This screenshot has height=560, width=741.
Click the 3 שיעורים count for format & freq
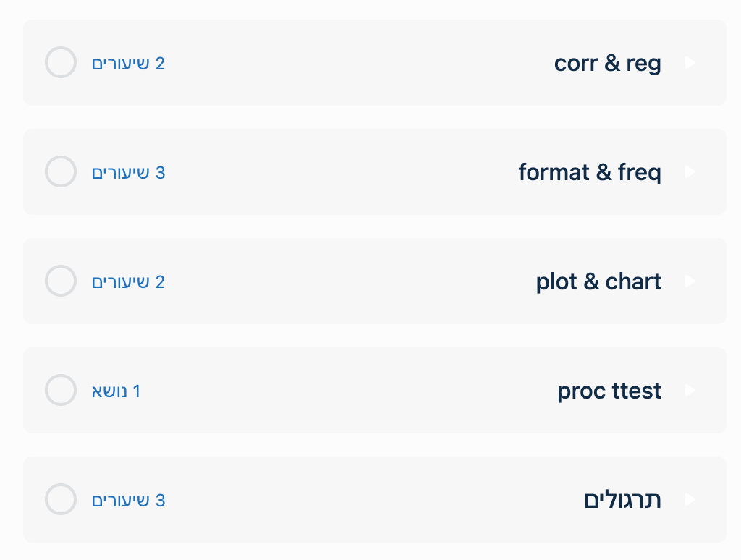click(128, 173)
